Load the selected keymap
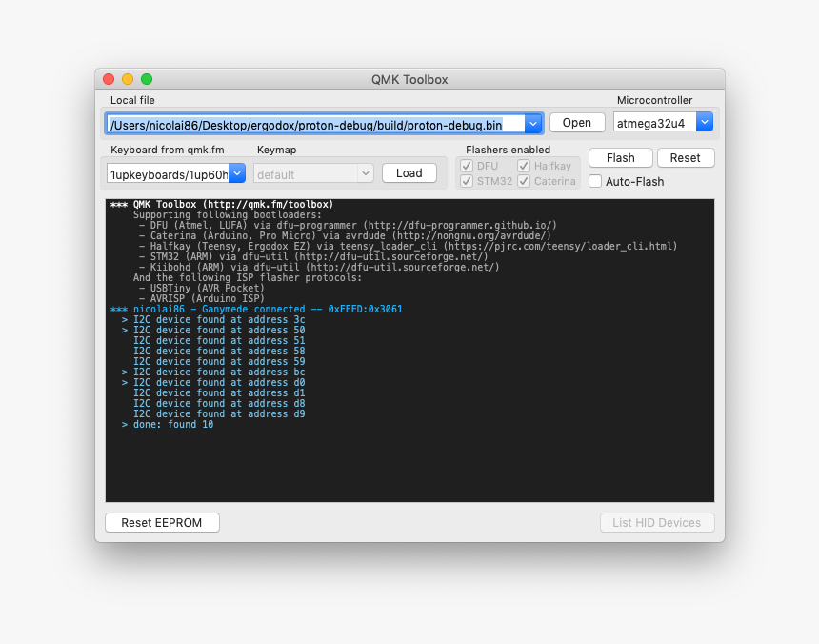Viewport: 819px width, 644px height. pyautogui.click(x=409, y=172)
